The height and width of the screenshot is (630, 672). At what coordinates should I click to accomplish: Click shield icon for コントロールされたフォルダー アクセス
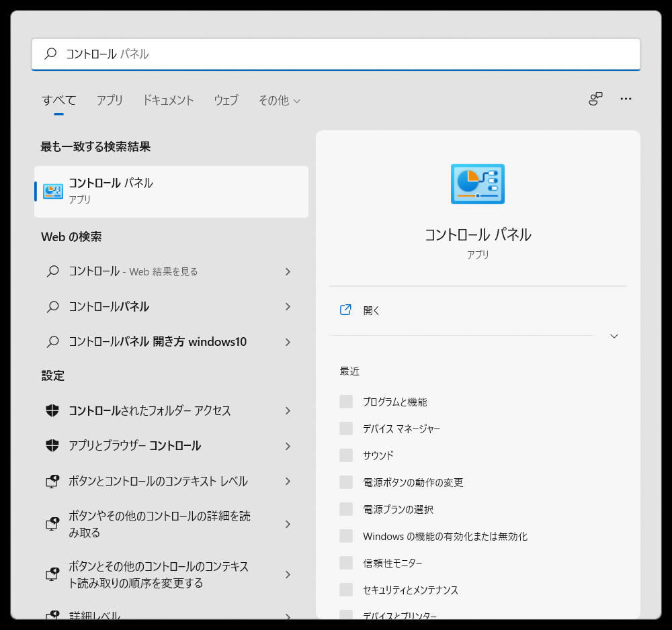[x=52, y=410]
